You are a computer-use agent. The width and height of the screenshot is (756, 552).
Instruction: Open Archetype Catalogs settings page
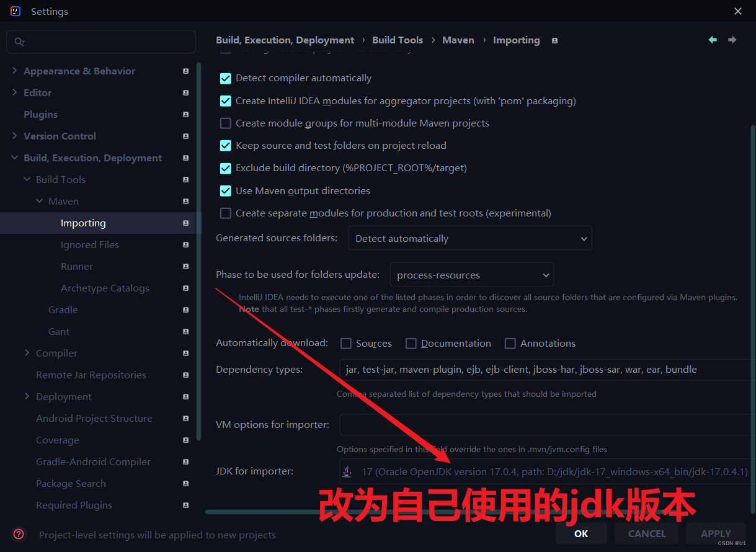click(x=105, y=288)
